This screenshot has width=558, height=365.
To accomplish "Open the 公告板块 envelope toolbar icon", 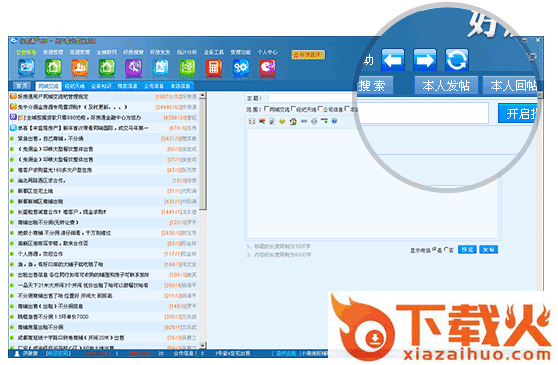I will pyautogui.click(x=26, y=67).
